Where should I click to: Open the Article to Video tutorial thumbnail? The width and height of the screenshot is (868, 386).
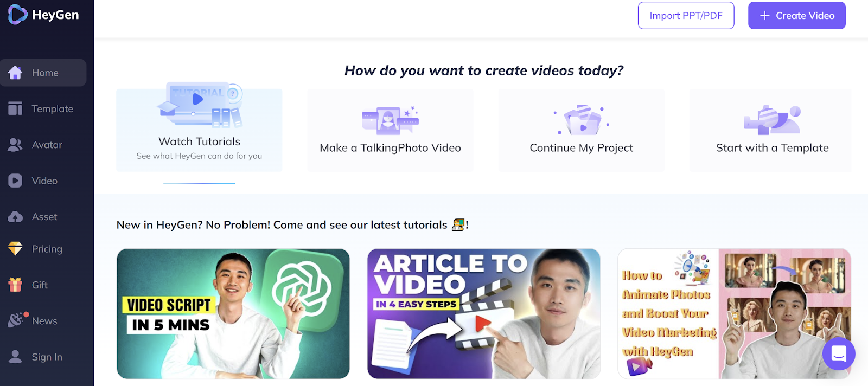click(x=484, y=314)
